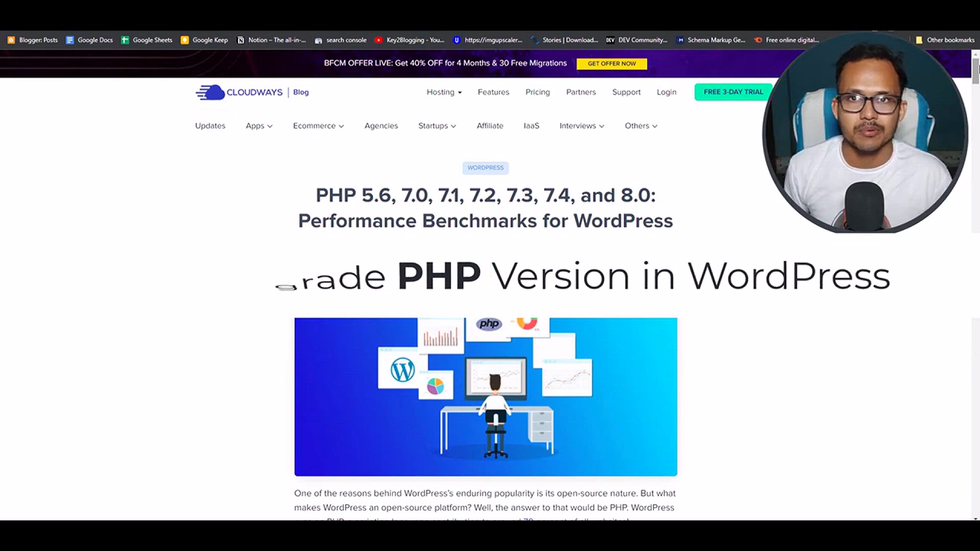Click the scrollbar down arrow
This screenshot has height=551, width=980.
[x=975, y=518]
